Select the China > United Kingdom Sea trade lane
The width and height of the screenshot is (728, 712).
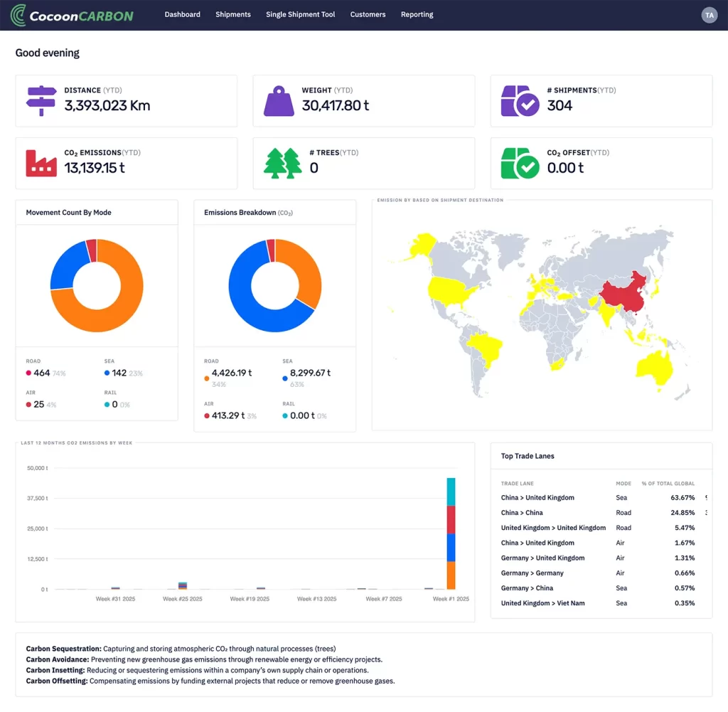[537, 498]
